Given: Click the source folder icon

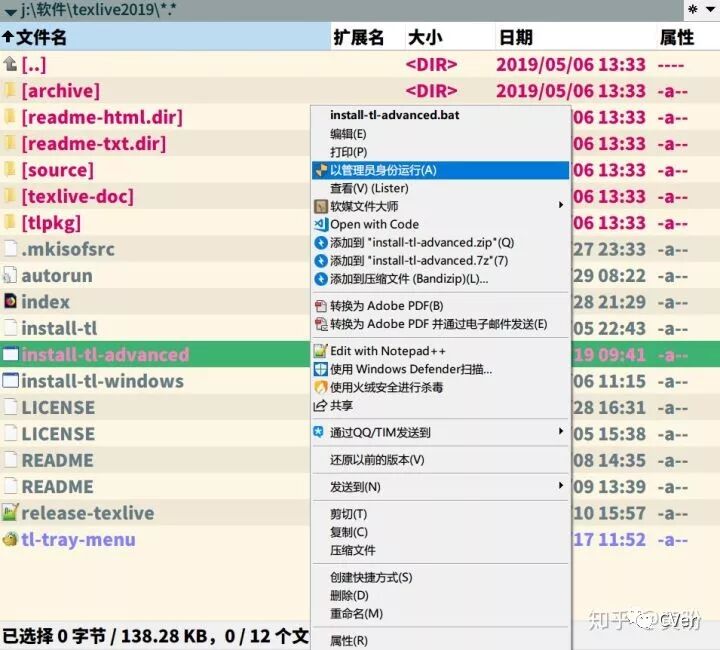Looking at the screenshot, I should tap(10, 169).
